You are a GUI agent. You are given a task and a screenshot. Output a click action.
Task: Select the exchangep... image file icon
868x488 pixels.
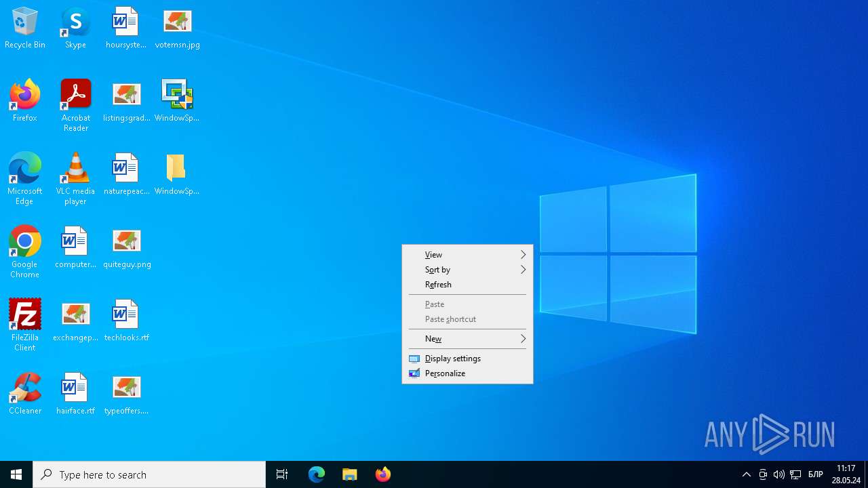click(75, 321)
